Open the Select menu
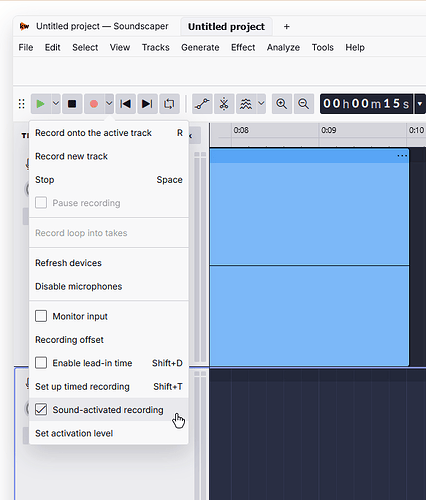The image size is (426, 500). pyautogui.click(x=85, y=48)
